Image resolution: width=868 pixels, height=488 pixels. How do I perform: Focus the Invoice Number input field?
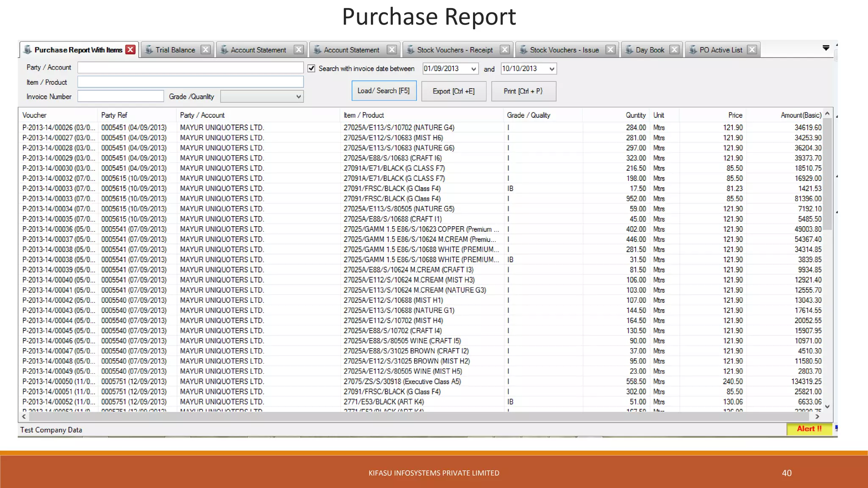click(120, 96)
